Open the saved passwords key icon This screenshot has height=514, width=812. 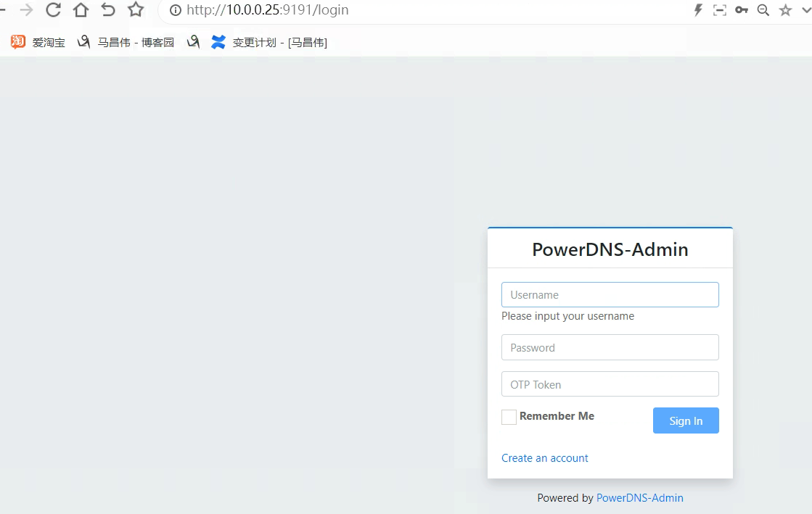742,10
